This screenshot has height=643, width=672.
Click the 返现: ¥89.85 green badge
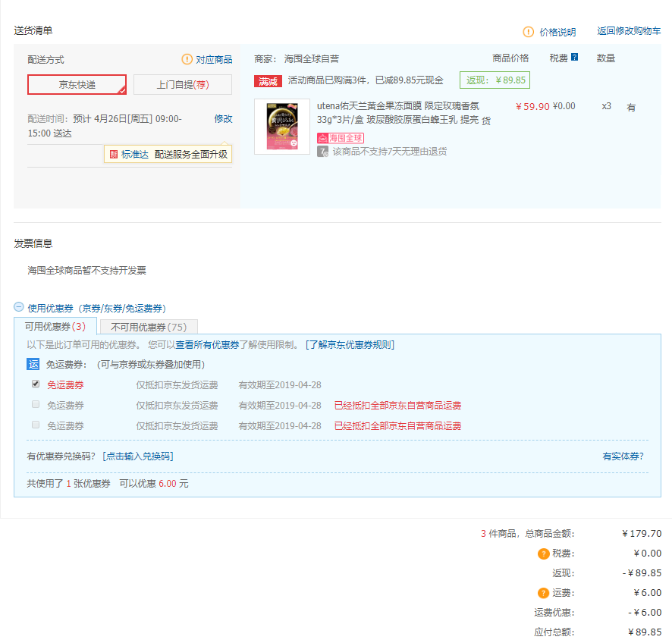(495, 80)
